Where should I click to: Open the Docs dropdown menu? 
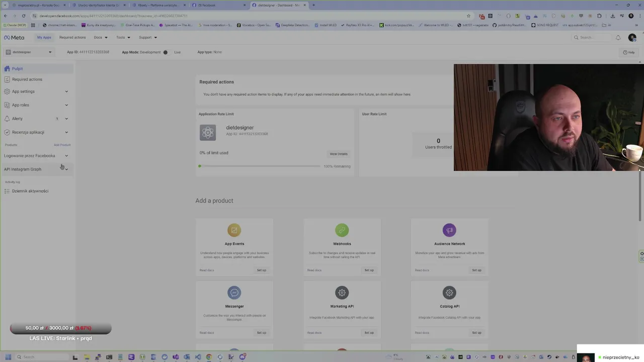101,37
